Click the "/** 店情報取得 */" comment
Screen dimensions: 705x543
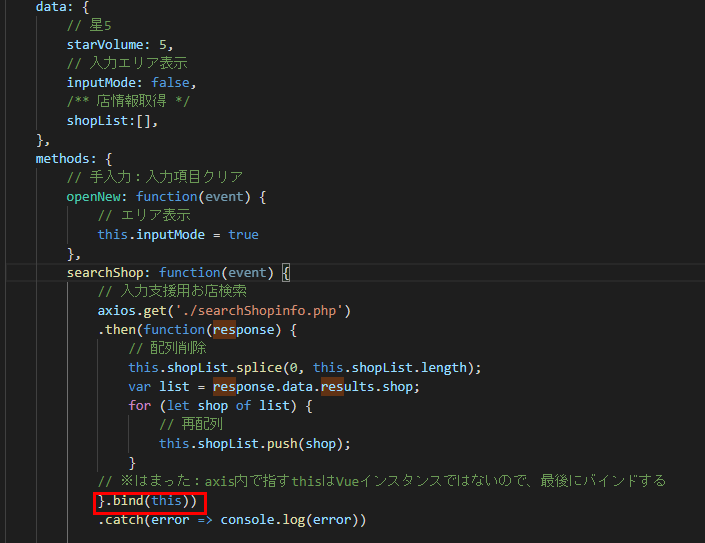pyautogui.click(x=128, y=101)
